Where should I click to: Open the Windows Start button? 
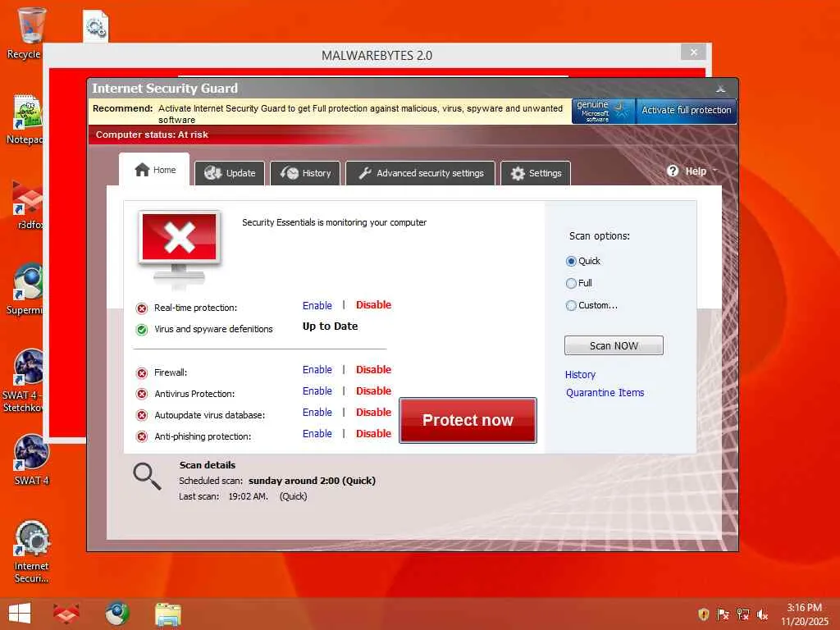click(x=20, y=614)
